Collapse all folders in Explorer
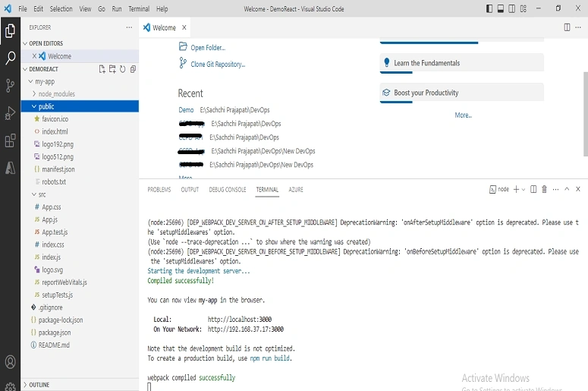588x391 pixels. coord(133,69)
